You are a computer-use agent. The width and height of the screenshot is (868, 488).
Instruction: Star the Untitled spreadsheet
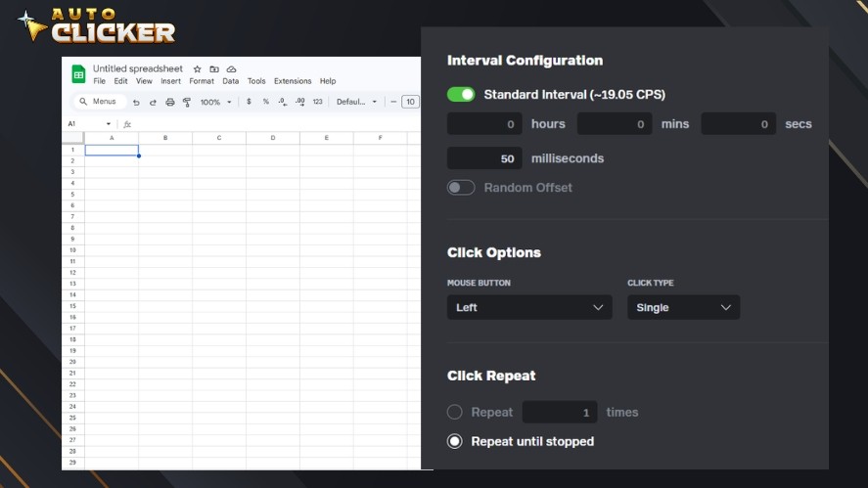pos(197,69)
